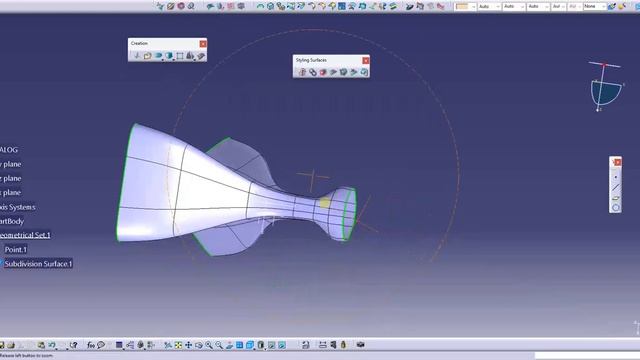Open the color dropdown in top graphic properties
This screenshot has width=640, height=360.
point(465,6)
